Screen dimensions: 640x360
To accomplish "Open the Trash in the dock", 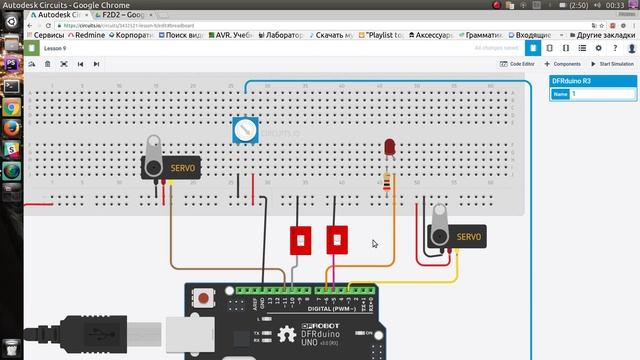I will tap(11, 348).
